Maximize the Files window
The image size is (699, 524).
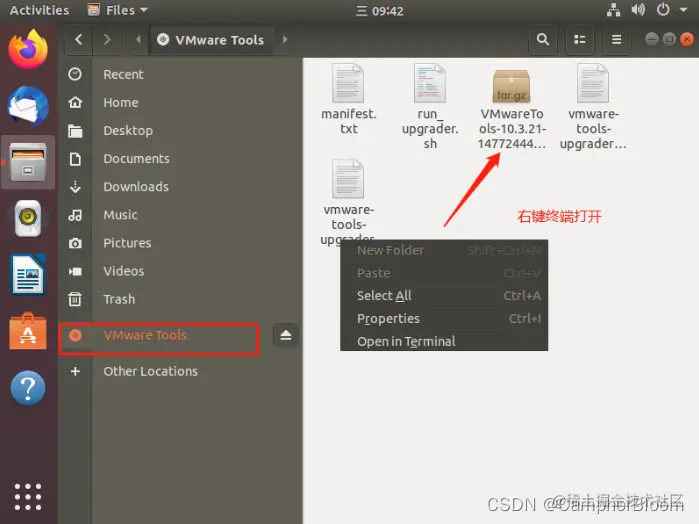pos(669,39)
